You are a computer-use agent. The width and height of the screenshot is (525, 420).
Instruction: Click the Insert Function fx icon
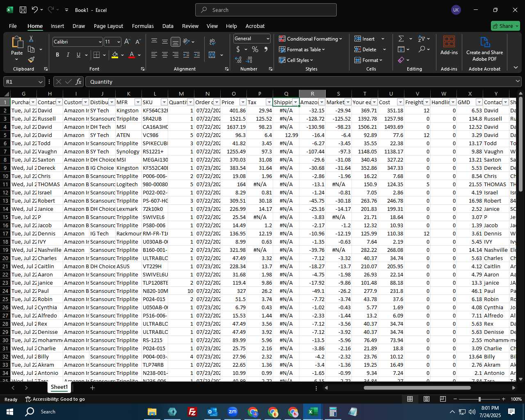(x=78, y=82)
